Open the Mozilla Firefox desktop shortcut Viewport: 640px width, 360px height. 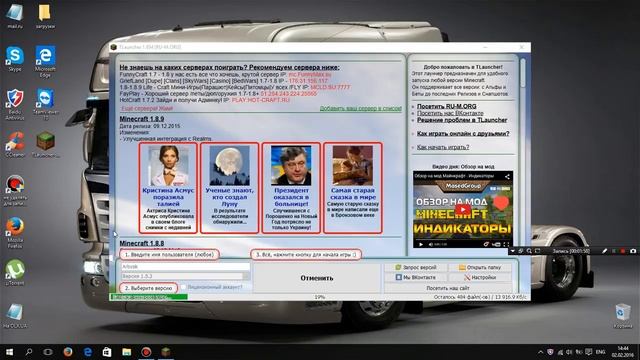coord(15,232)
